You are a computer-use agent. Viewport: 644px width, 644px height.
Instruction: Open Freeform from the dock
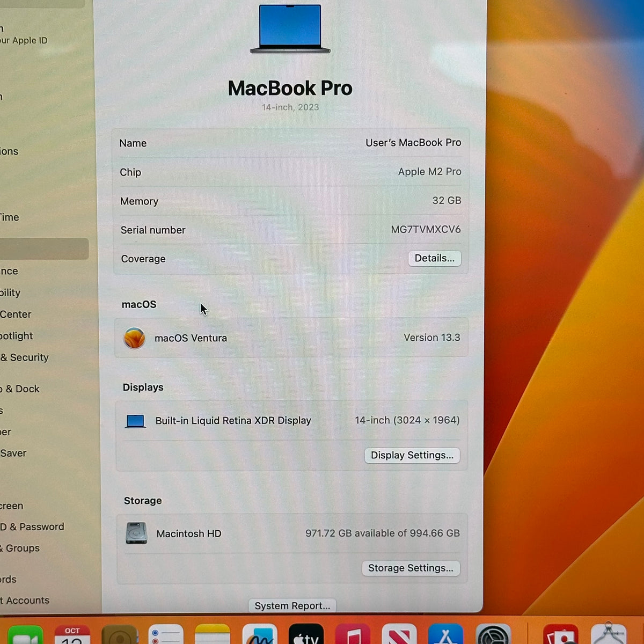click(x=260, y=635)
